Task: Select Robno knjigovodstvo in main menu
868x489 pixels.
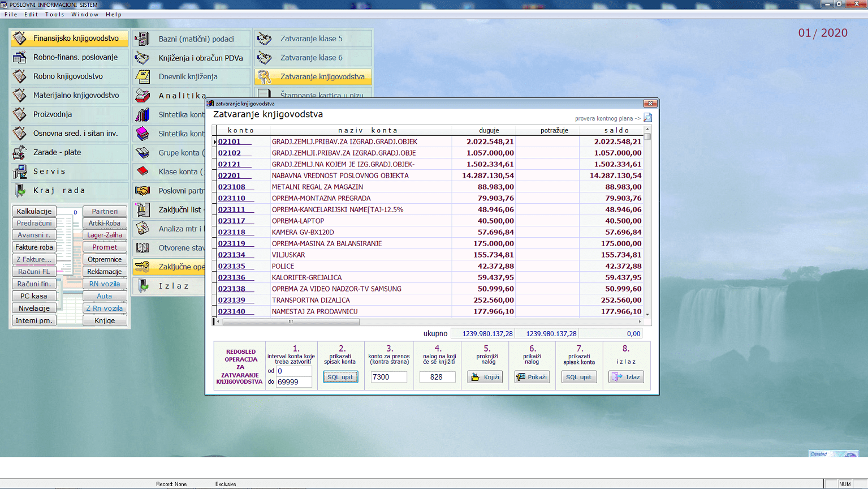Action: click(69, 76)
